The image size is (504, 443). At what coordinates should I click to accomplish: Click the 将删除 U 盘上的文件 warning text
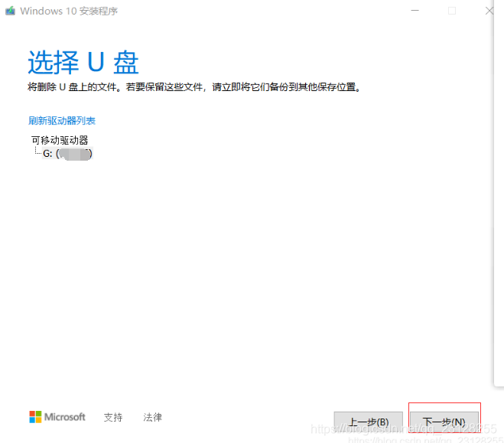coord(194,86)
